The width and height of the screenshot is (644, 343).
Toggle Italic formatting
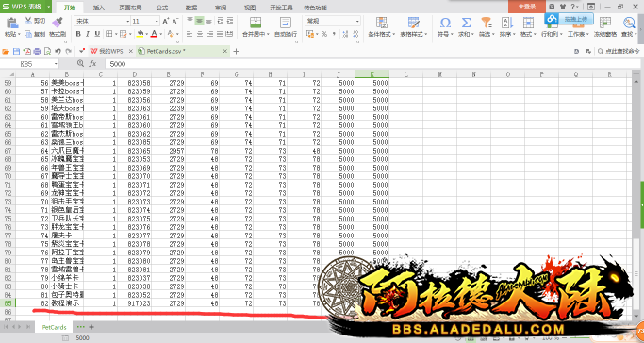[88, 34]
